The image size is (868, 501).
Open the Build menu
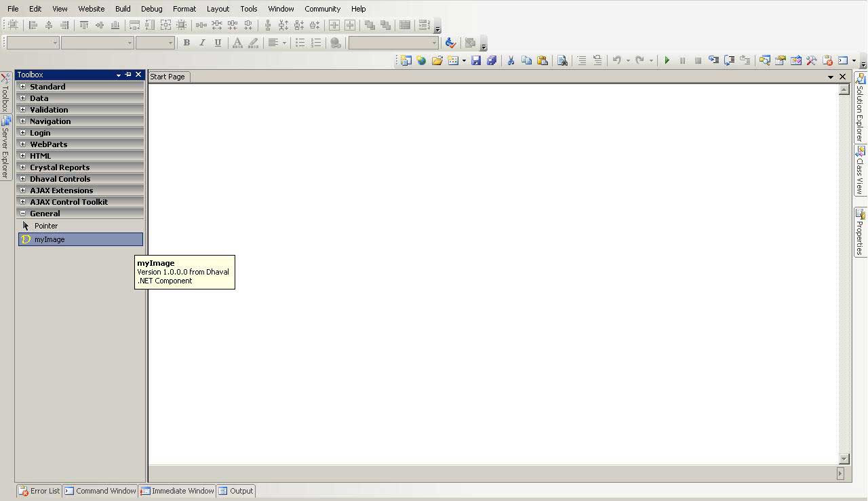[123, 9]
